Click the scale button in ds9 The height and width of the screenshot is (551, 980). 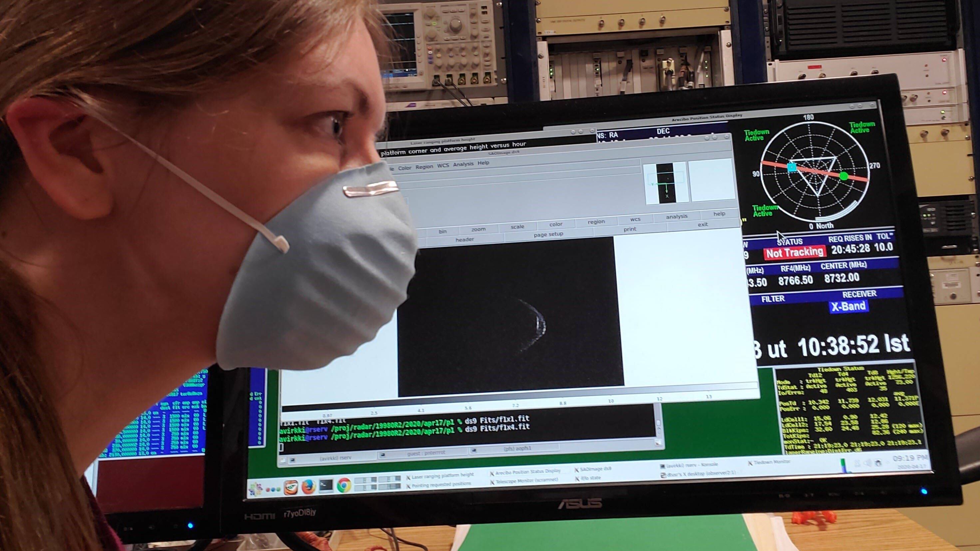pyautogui.click(x=517, y=227)
